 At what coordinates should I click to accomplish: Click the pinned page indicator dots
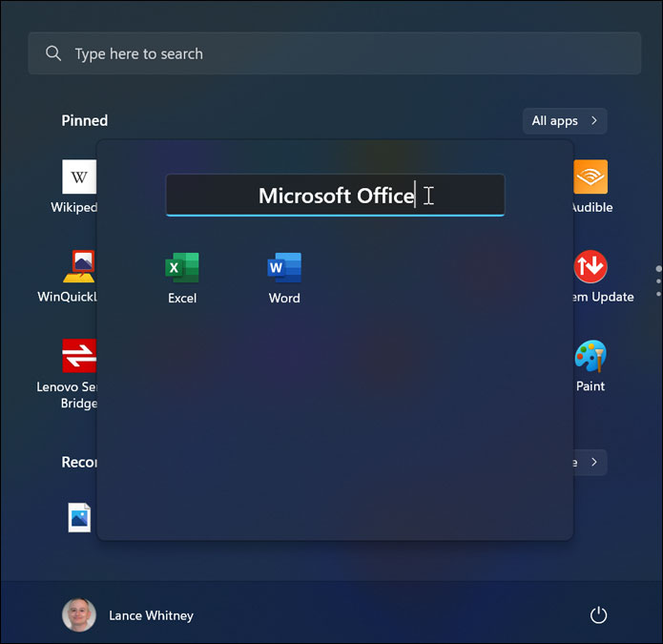[658, 281]
